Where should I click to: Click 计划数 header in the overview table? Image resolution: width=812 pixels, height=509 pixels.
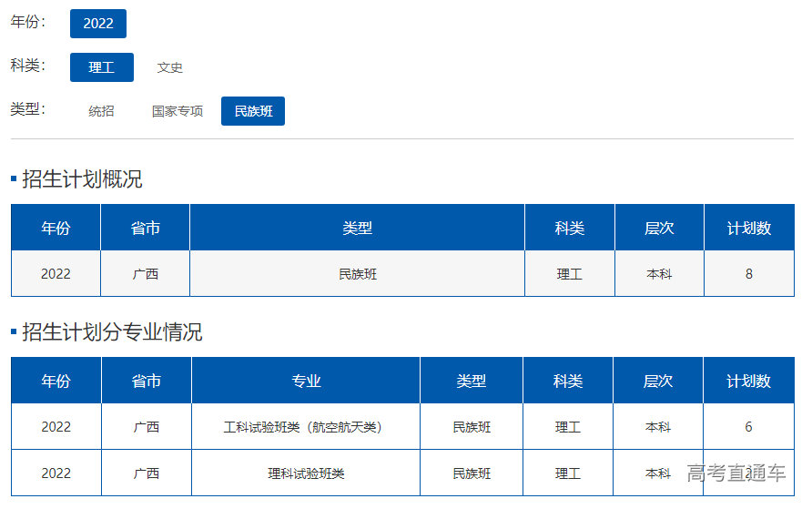[x=748, y=228]
